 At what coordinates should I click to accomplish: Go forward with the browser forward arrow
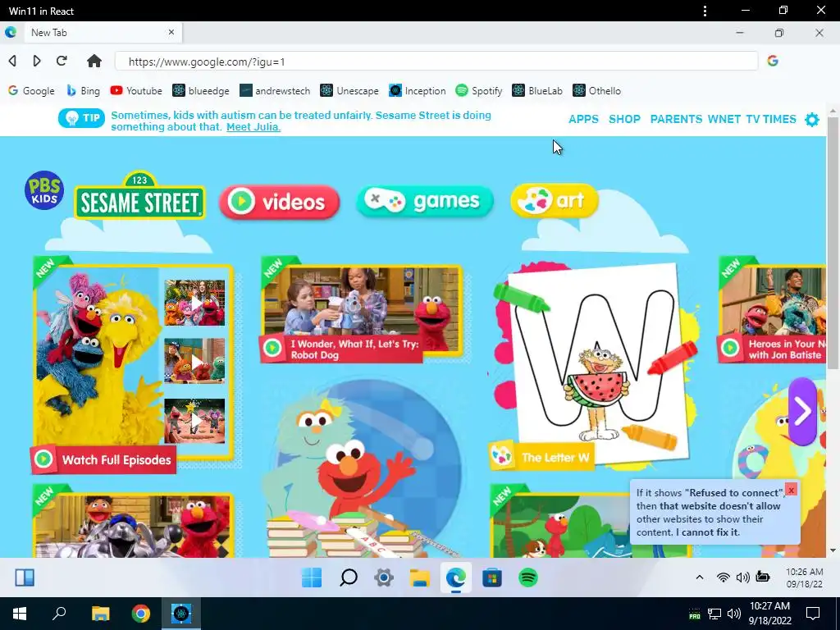pyautogui.click(x=37, y=61)
